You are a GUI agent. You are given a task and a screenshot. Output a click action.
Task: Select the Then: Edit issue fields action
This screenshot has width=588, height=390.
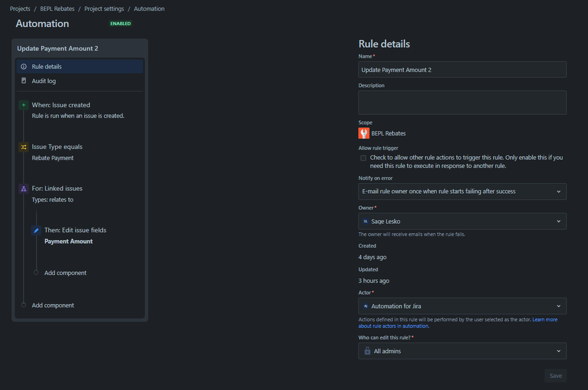[x=75, y=230]
